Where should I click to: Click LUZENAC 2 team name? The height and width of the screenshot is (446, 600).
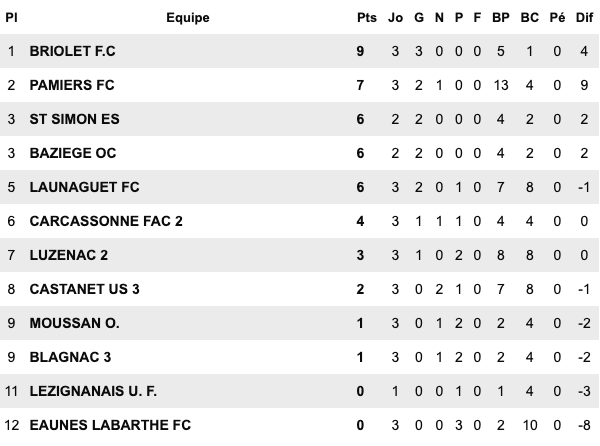tap(67, 255)
